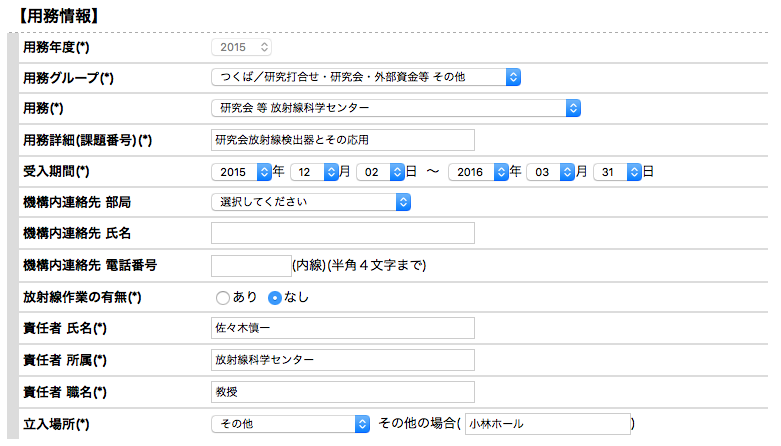Click the 機構内連絡先 氏名 input field
This screenshot has height=446, width=781.
tap(342, 233)
